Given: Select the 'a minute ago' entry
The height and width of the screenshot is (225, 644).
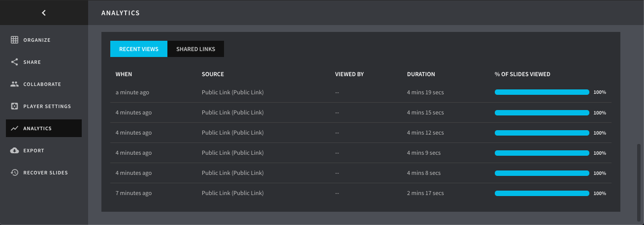Looking at the screenshot, I should 132,92.
